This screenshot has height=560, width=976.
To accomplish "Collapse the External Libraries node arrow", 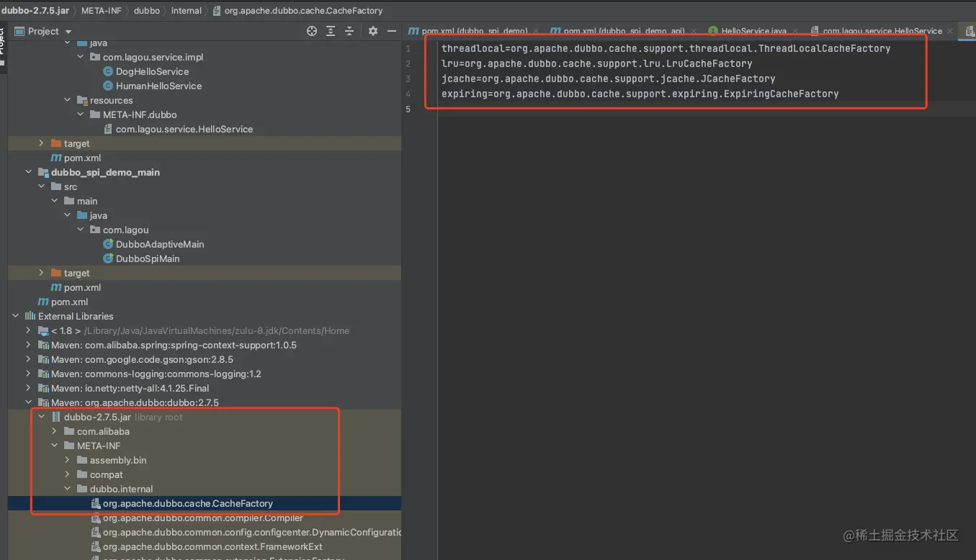I will (16, 316).
